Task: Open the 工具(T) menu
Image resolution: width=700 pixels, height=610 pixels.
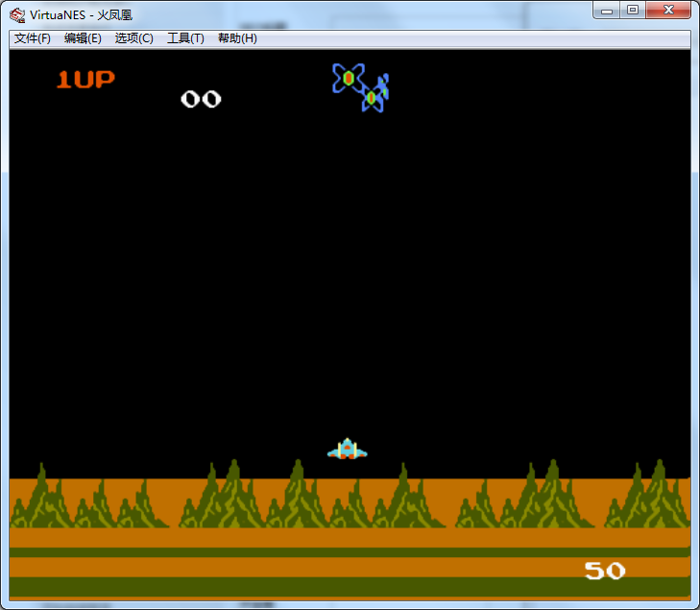Action: coord(185,38)
